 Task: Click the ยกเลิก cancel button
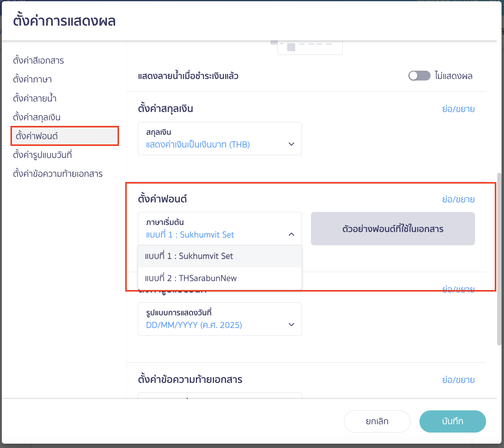pos(377,421)
